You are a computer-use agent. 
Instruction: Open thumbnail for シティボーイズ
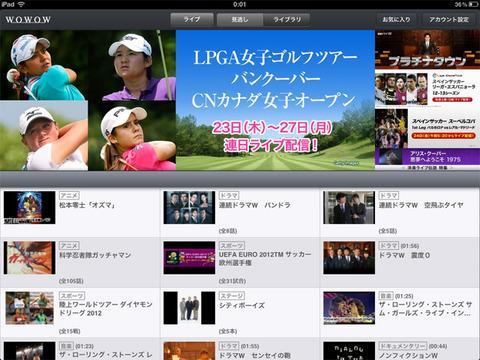click(x=189, y=308)
